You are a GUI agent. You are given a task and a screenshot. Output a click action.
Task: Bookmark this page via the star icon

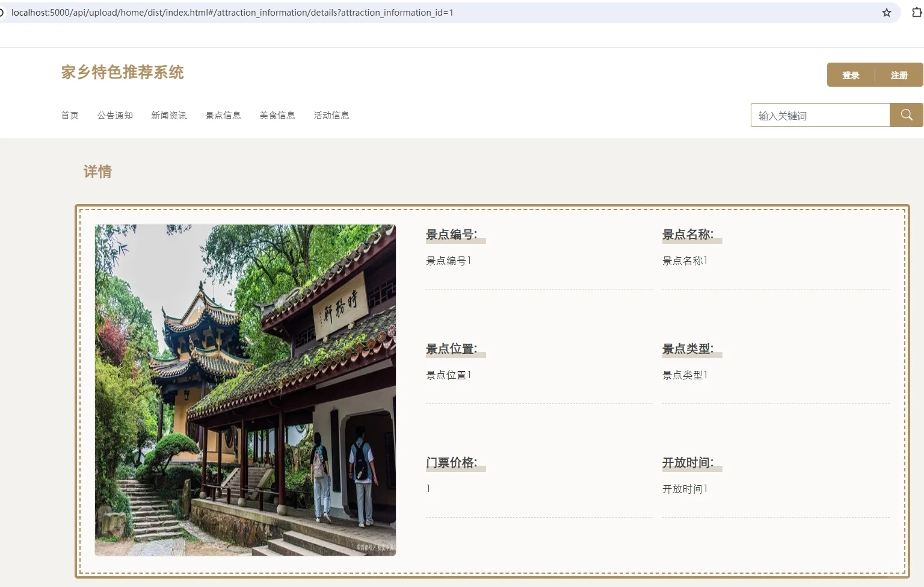886,12
